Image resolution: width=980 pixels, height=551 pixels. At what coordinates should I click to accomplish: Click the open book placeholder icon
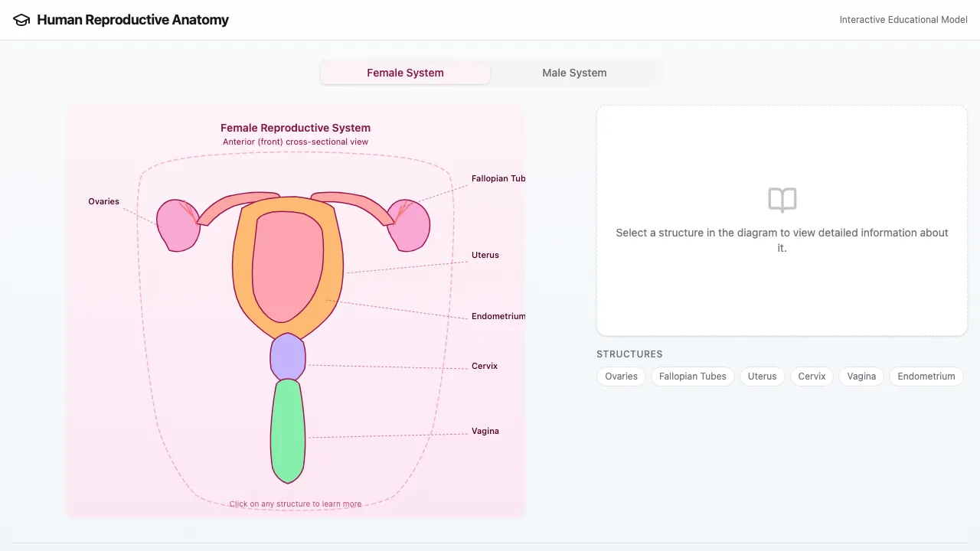pos(782,200)
